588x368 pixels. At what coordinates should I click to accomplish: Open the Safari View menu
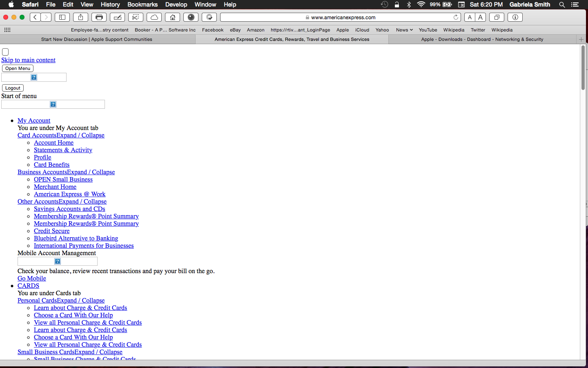coord(87,4)
